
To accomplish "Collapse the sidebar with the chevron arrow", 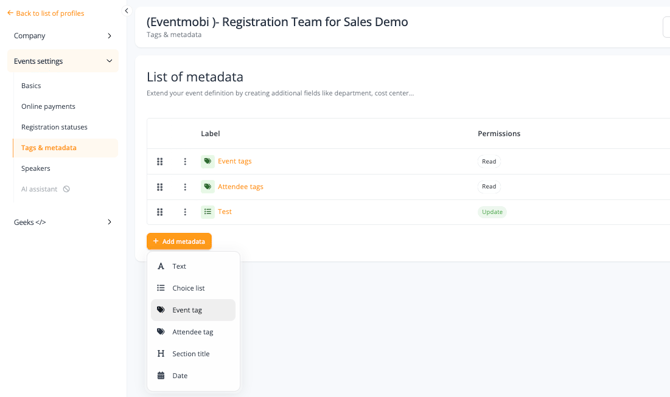I will (x=126, y=11).
